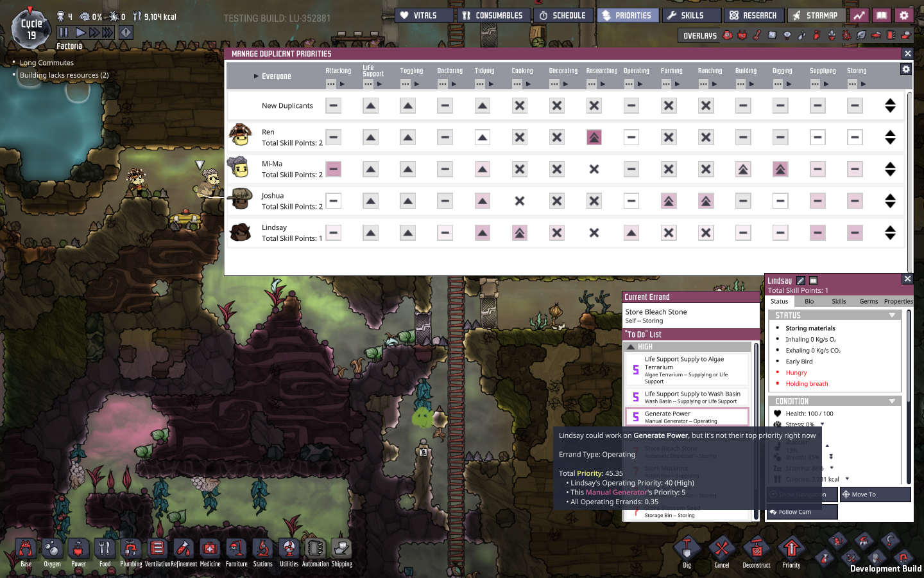Viewport: 924px width, 578px height.
Task: Collapse the Status section in Lindsay panel
Action: pos(891,315)
